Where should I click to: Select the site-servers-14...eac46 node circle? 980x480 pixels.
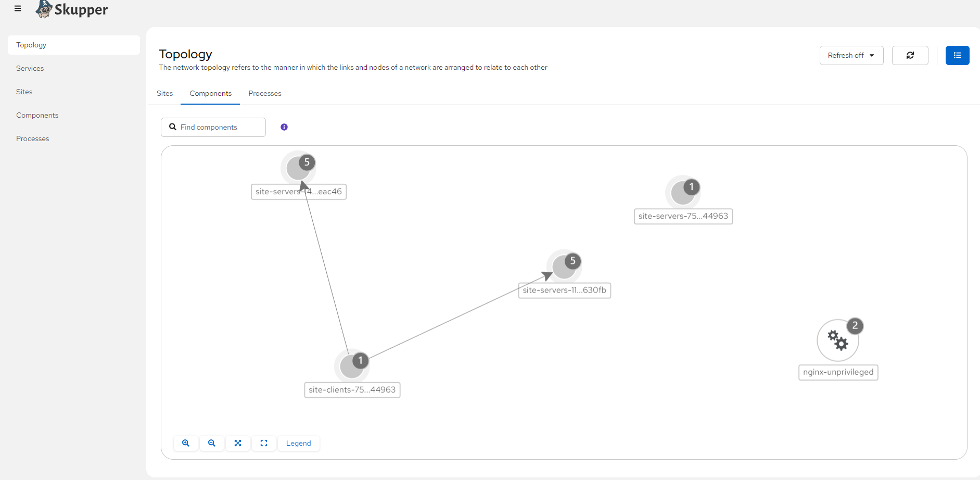pyautogui.click(x=298, y=169)
